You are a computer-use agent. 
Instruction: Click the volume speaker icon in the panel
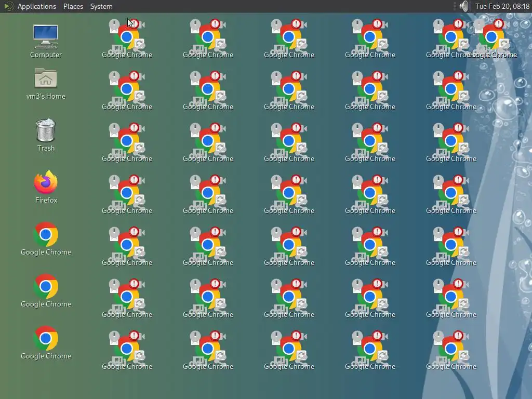coord(464,6)
